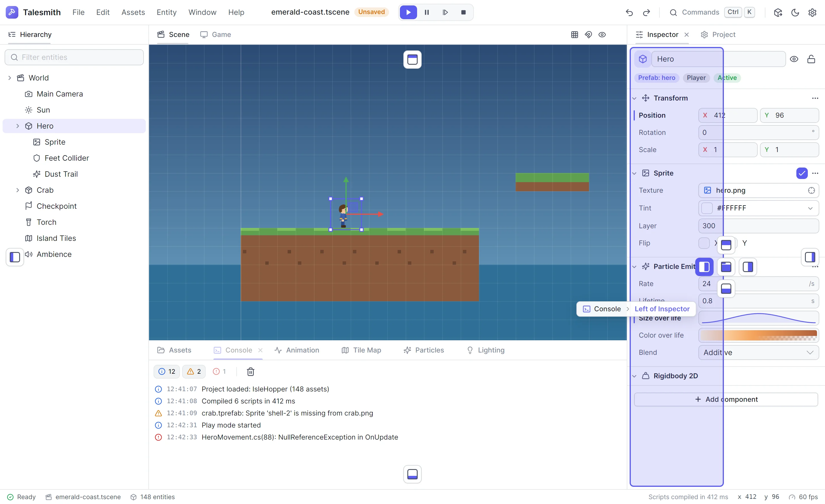Toggle info messages filter showing 12
This screenshot has height=504, width=825.
tap(167, 371)
